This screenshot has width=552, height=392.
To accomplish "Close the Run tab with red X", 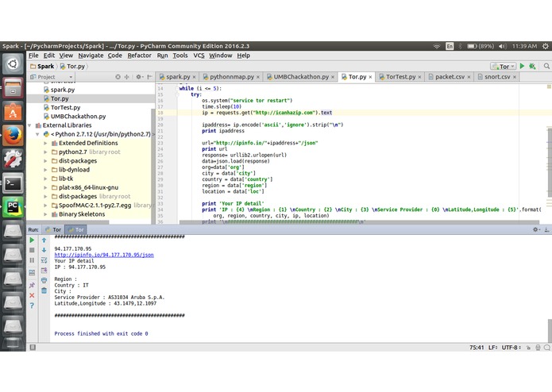I will click(32, 295).
